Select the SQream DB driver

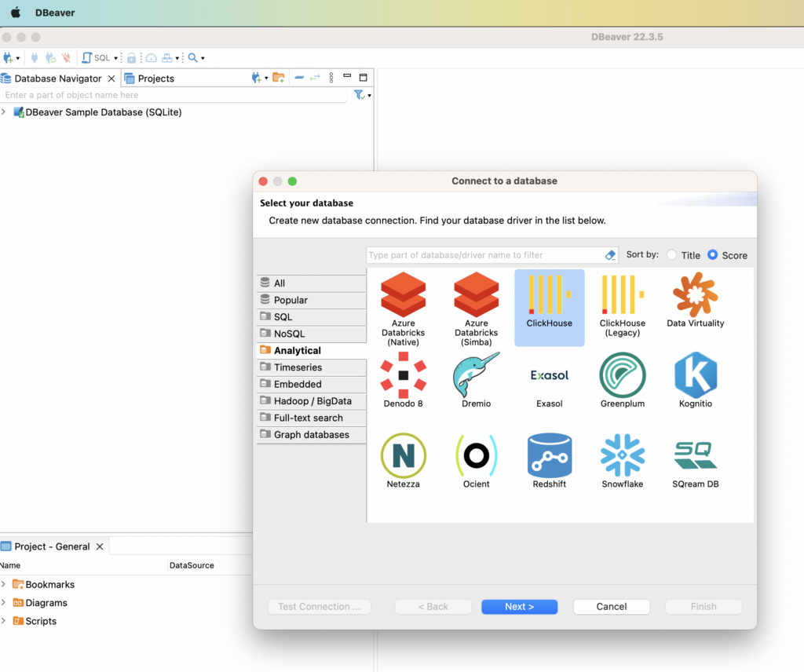[696, 461]
